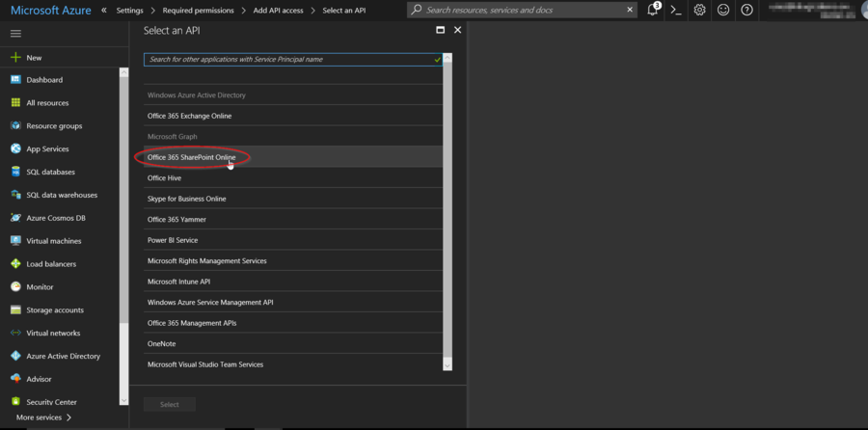Image resolution: width=868 pixels, height=430 pixels.
Task: Click the Service Principal search field
Action: tap(289, 59)
